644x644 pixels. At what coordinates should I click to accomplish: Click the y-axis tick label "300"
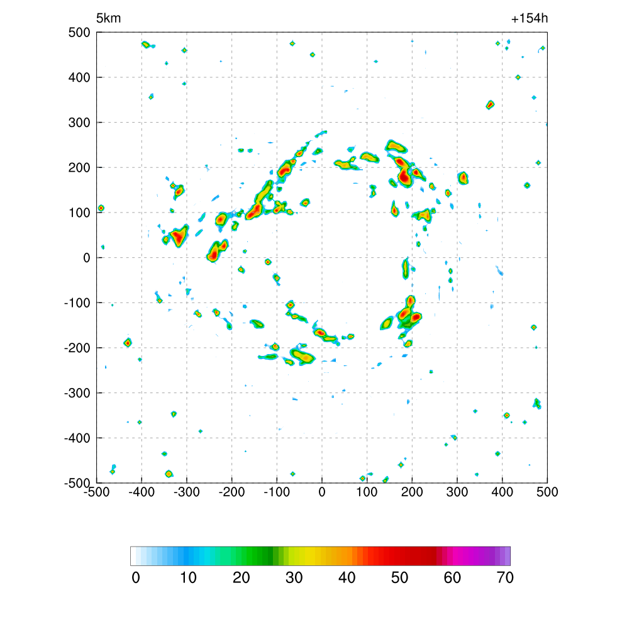(x=79, y=123)
